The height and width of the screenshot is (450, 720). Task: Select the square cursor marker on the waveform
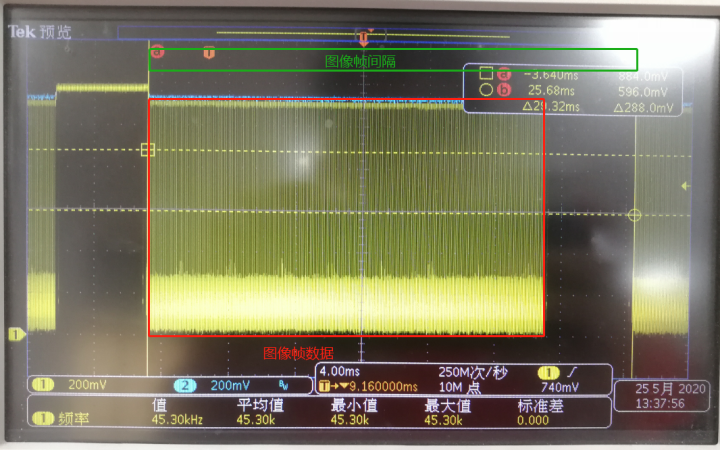coord(148,150)
